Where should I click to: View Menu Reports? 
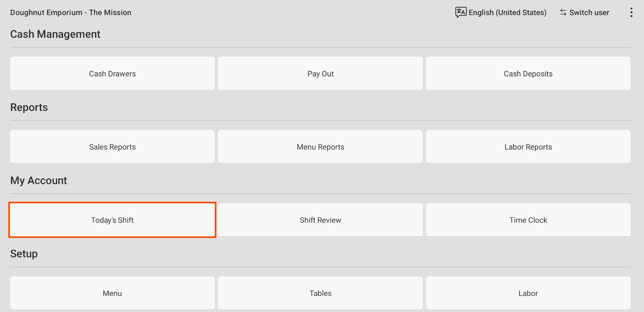(320, 147)
